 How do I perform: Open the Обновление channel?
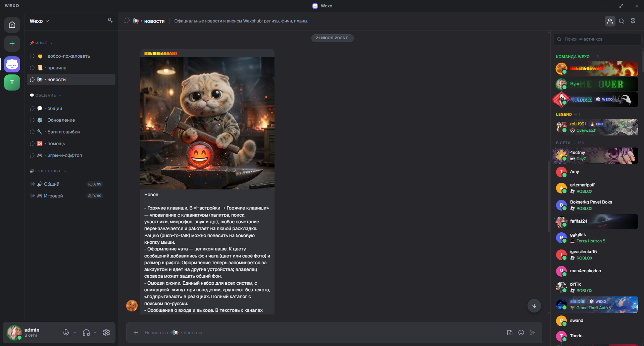71,120
